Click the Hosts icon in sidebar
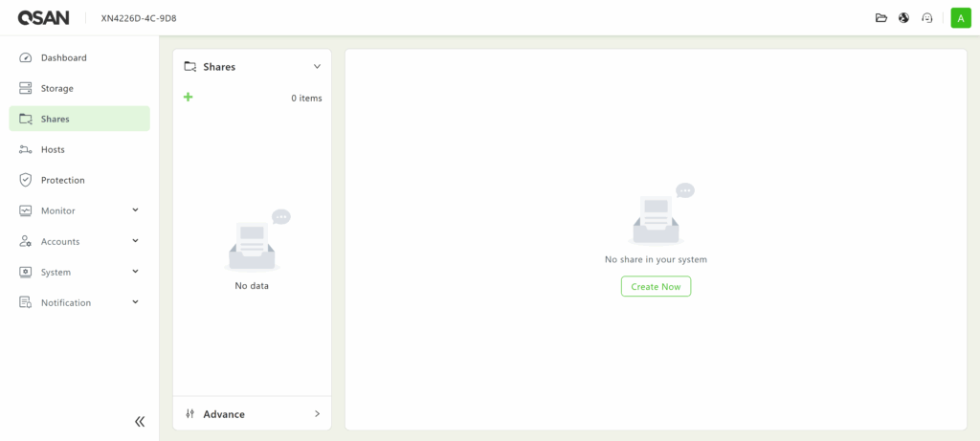The width and height of the screenshot is (980, 441). click(26, 149)
